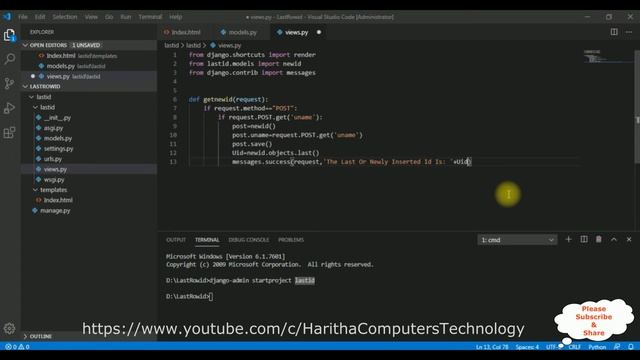Click the editor vertical scrollbar
The height and width of the screenshot is (360, 640).
tap(637, 106)
